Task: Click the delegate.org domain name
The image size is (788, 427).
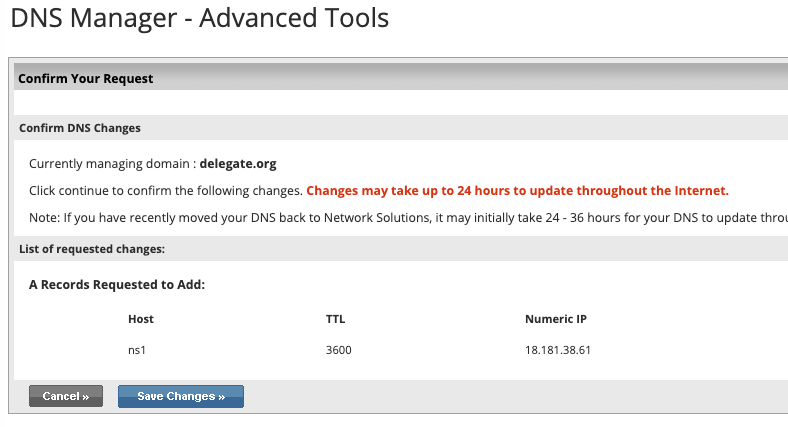Action: point(238,163)
